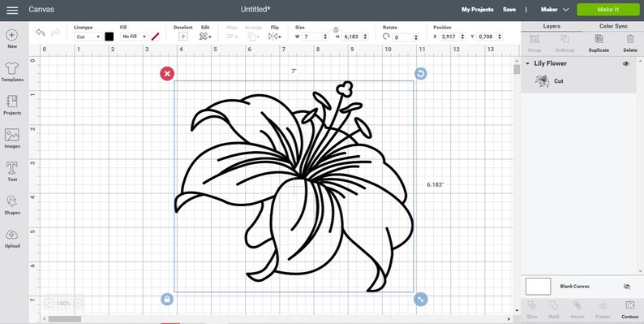644x324 pixels.
Task: Click the width size field
Action: point(312,37)
